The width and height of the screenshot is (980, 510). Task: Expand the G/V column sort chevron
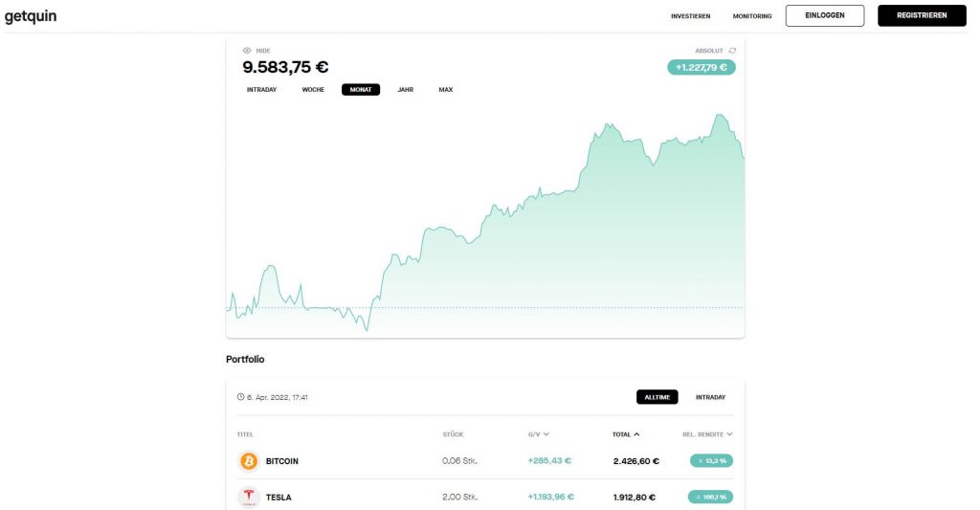(546, 434)
